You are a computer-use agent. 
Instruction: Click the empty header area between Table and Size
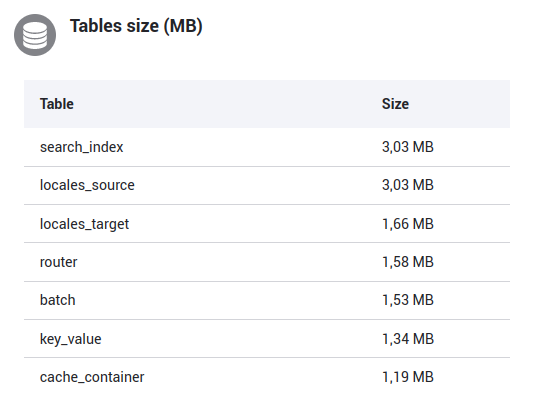point(228,104)
